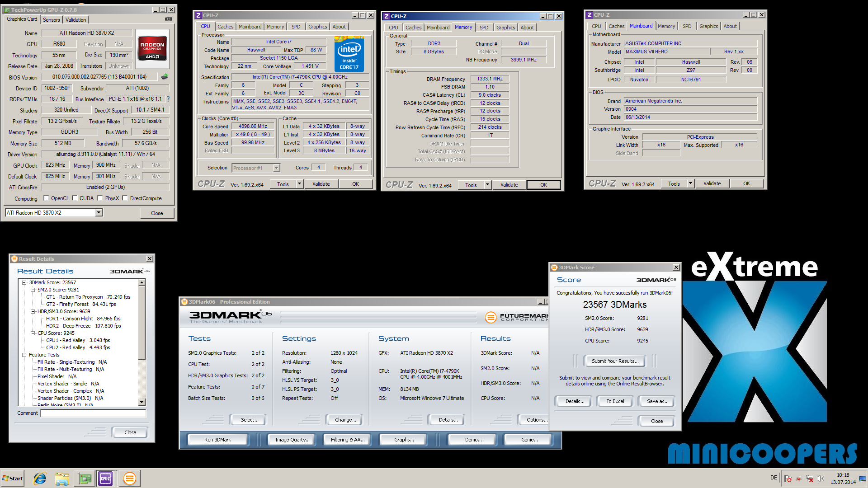Click the scroll down arrow in Result Details

point(142,402)
